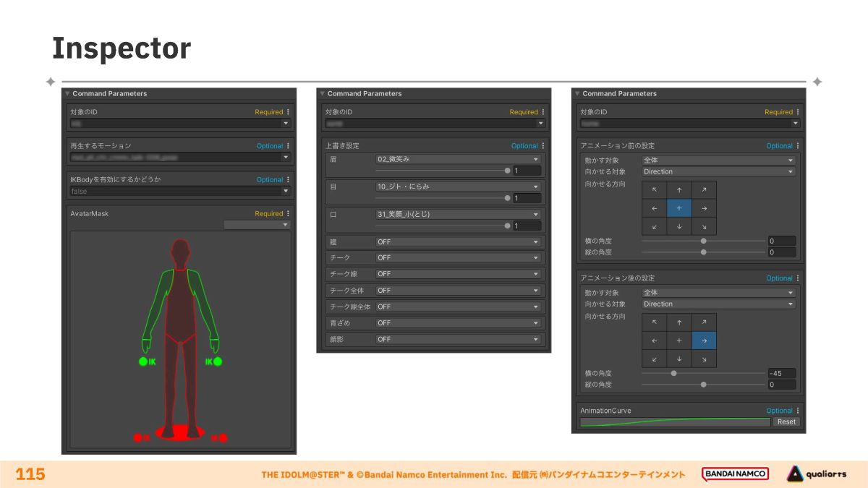Toggle the avatar's head in the AvatarMask
The width and height of the screenshot is (868, 488).
pos(179,254)
